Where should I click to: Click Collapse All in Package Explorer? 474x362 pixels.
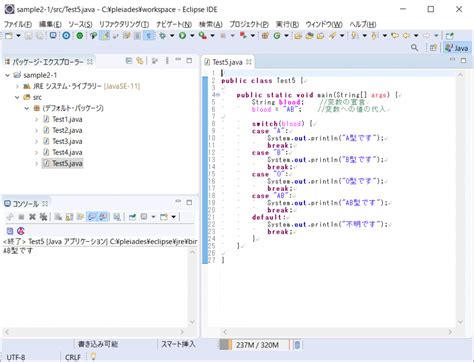point(129,61)
